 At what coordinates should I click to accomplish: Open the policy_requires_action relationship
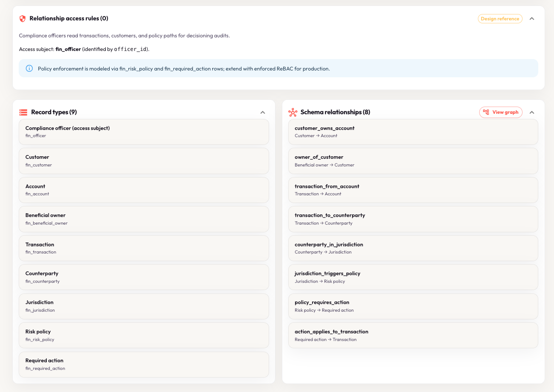tap(413, 306)
